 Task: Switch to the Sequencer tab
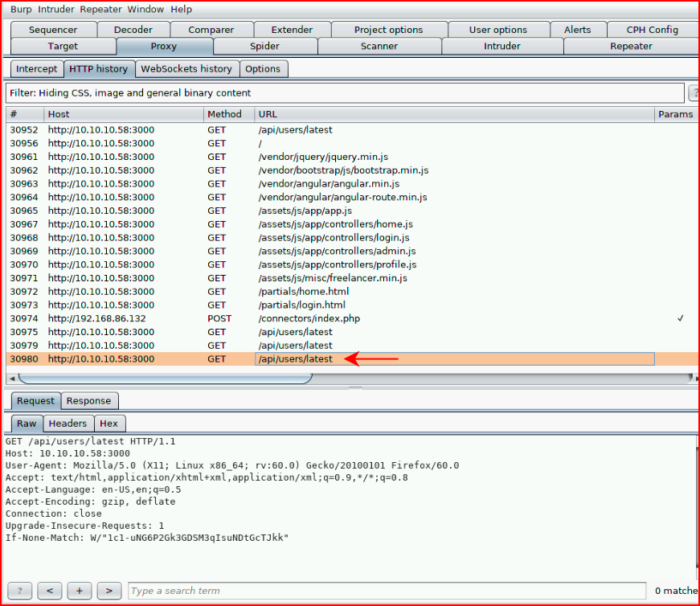click(x=53, y=30)
